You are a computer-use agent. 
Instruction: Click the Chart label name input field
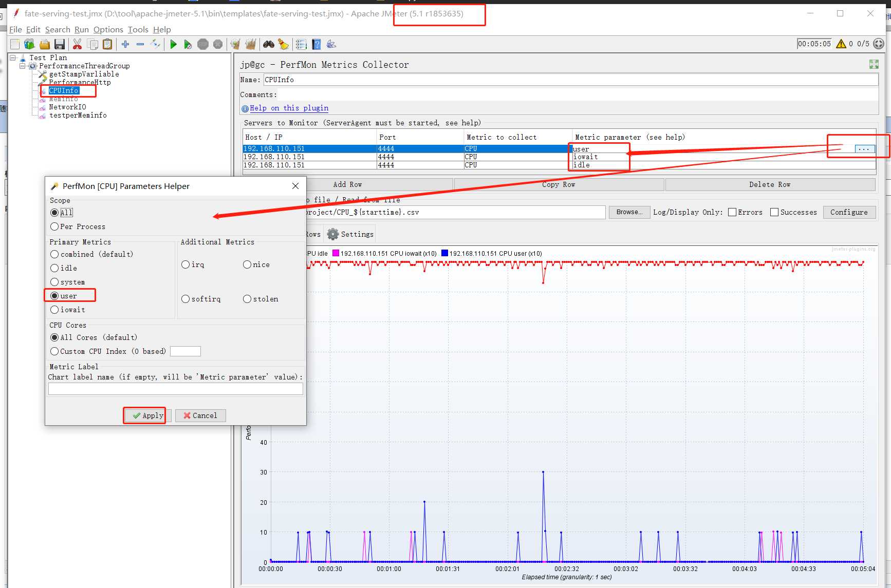click(175, 389)
